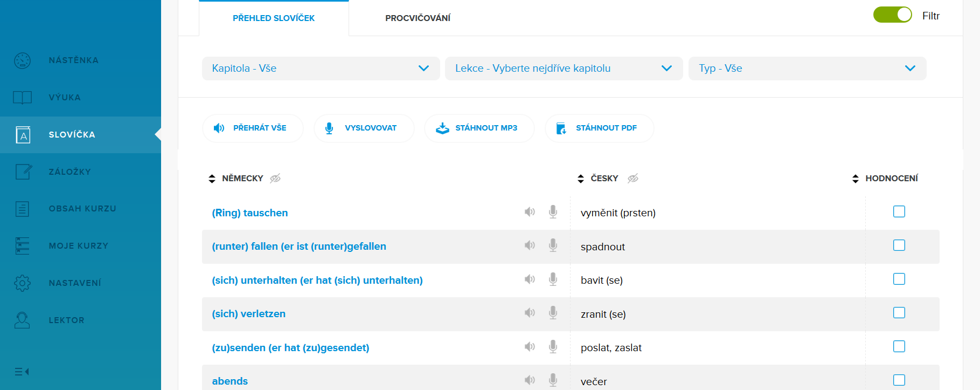The height and width of the screenshot is (390, 980).
Task: Check rating box for "(Ring) tauschen"
Action: pyautogui.click(x=899, y=211)
